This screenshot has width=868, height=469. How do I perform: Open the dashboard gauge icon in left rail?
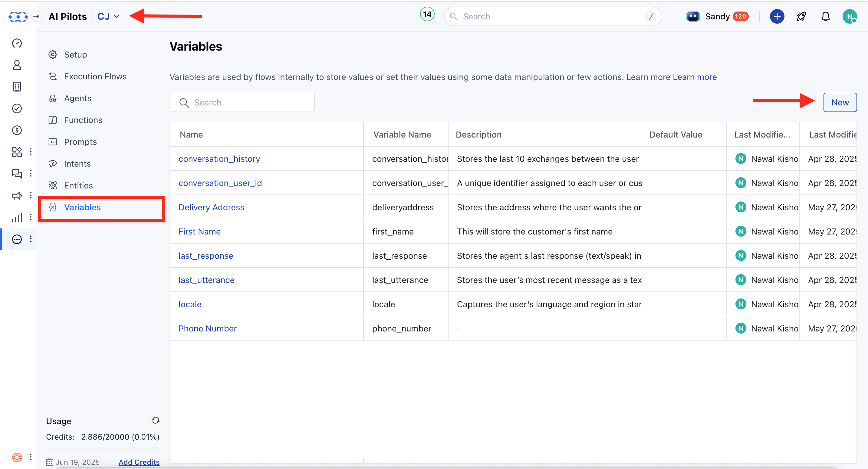tap(17, 43)
